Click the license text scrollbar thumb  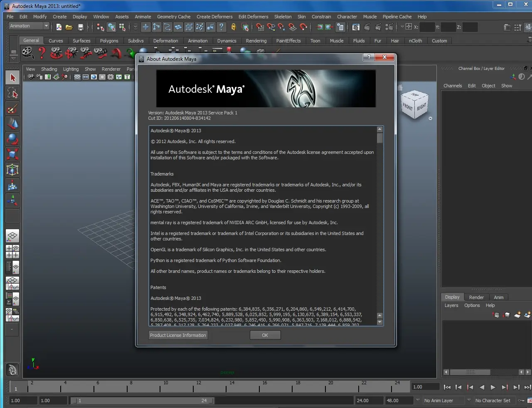click(x=380, y=138)
